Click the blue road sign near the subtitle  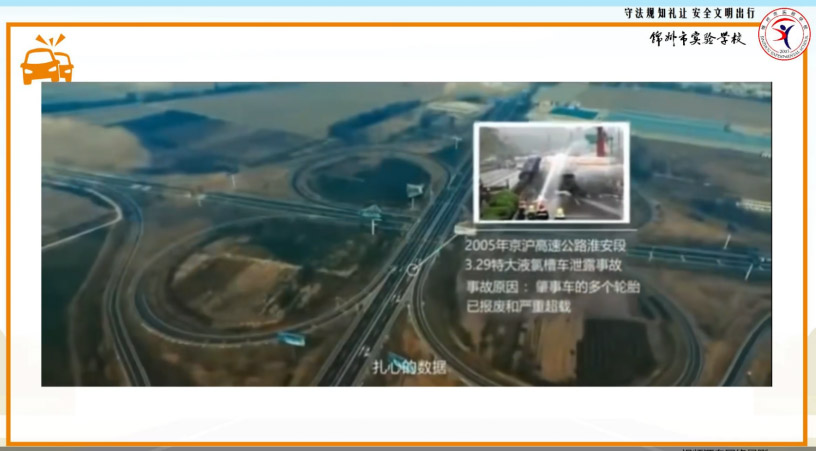click(x=396, y=361)
